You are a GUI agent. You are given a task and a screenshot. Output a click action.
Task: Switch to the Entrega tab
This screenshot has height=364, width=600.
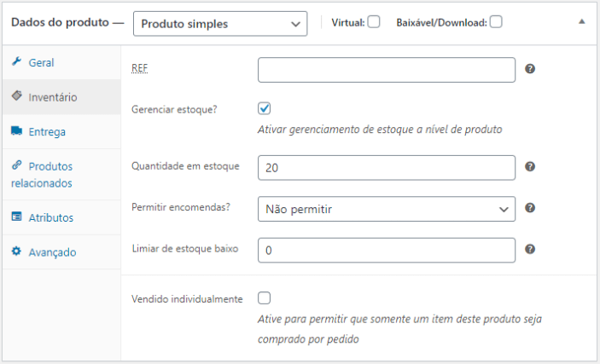[47, 131]
